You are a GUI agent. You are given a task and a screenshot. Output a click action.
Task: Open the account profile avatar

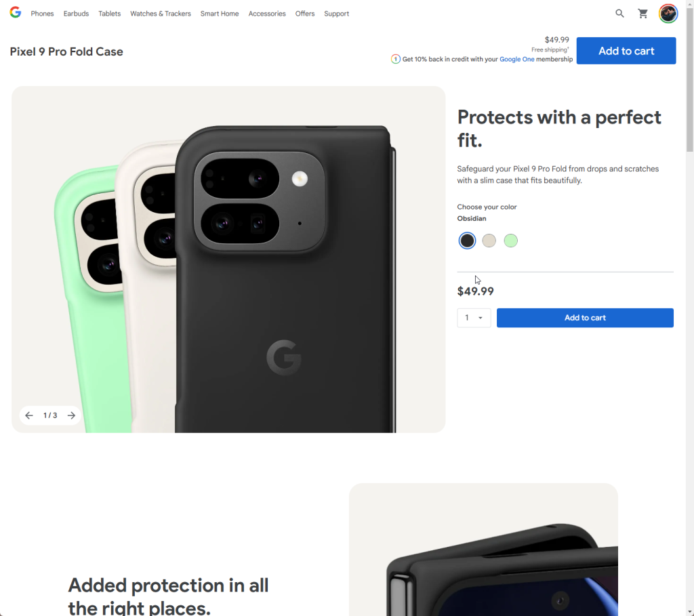668,14
